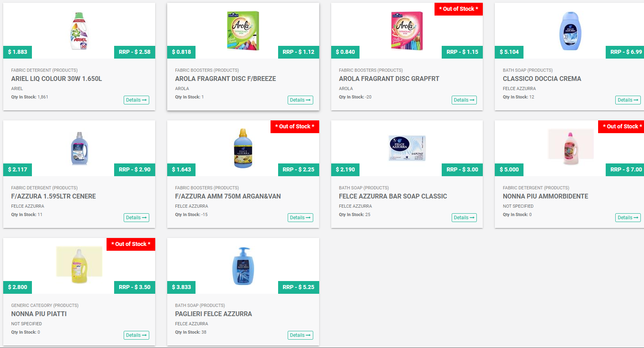Open Details for AROLA FRAGRANT DISC F/BREEZE
The width and height of the screenshot is (644, 348).
[x=300, y=100]
